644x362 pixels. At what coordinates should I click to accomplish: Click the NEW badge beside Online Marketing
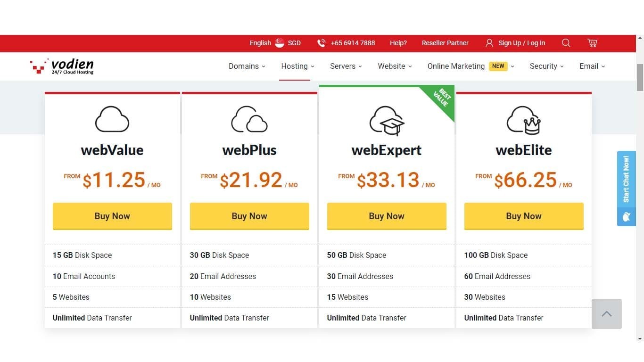(x=498, y=66)
